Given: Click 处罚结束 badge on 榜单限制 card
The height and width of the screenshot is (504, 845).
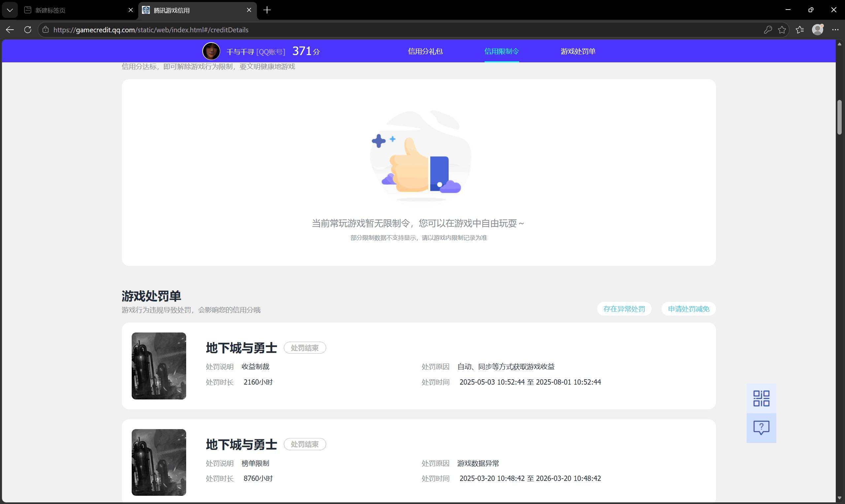Looking at the screenshot, I should 305,444.
